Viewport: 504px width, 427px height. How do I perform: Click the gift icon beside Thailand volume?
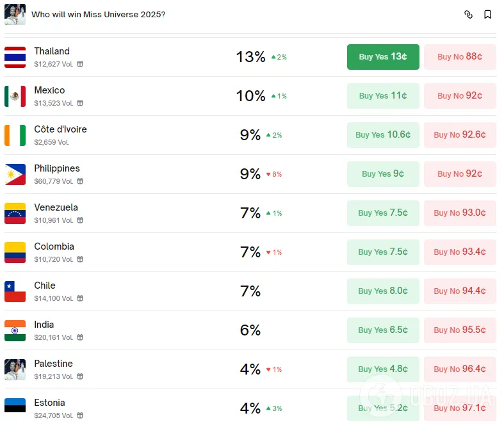81,64
